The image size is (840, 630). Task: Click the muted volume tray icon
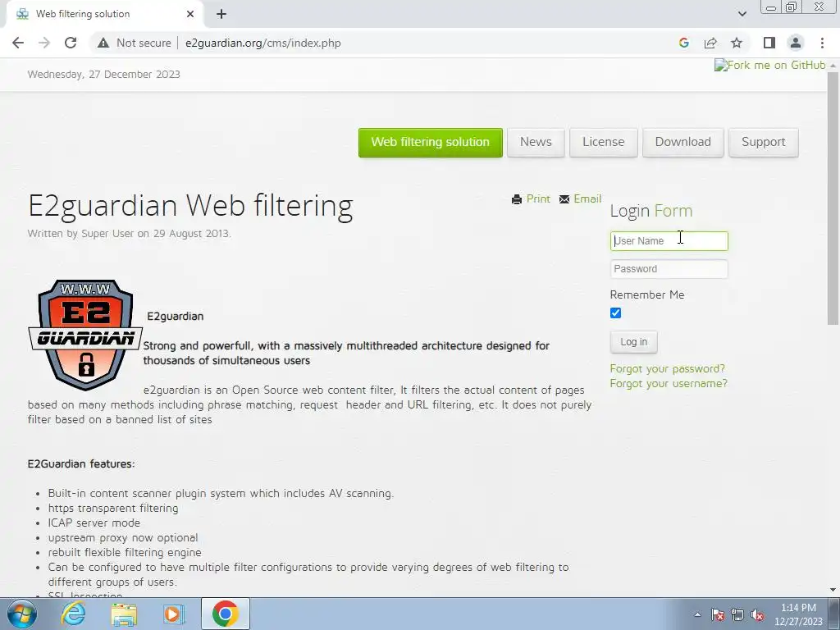[757, 614]
